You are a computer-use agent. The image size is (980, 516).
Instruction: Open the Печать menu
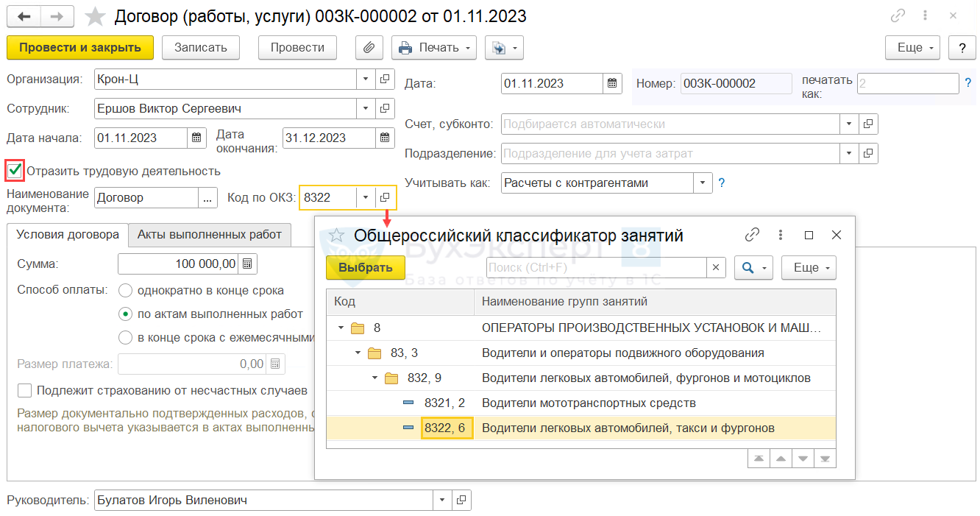pyautogui.click(x=434, y=48)
